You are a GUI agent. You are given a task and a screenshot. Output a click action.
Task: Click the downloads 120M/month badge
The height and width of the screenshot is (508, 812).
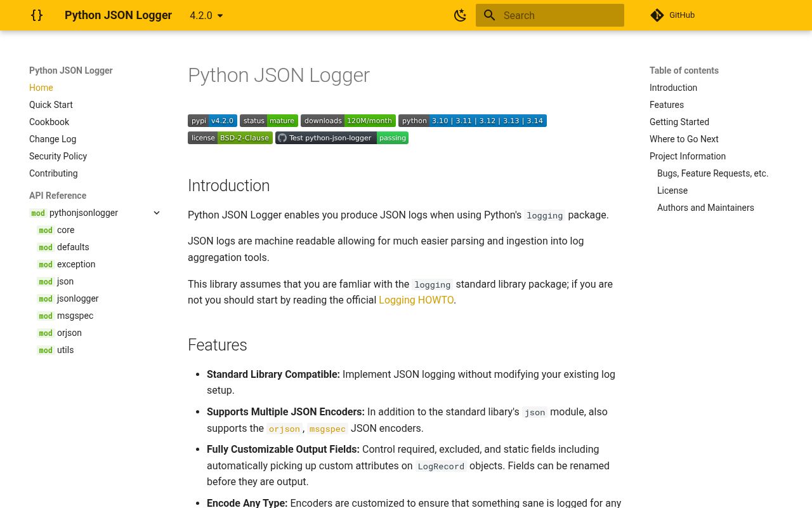348,121
